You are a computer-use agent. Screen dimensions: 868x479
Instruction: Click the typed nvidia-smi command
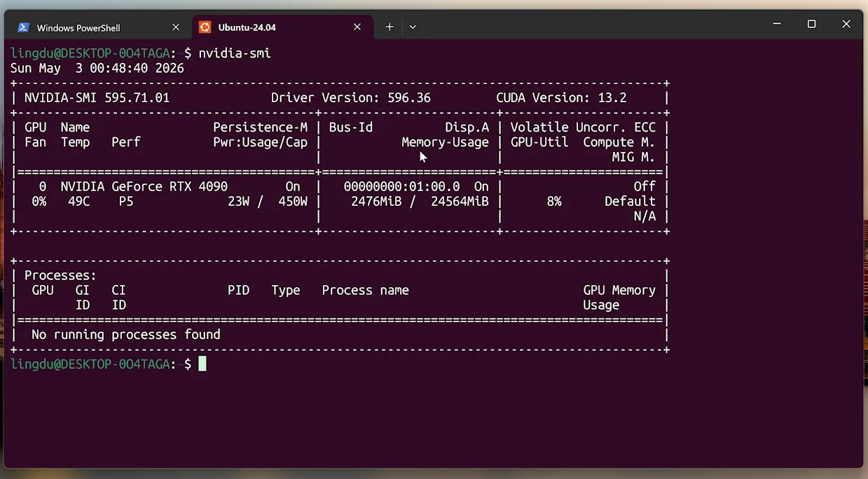pyautogui.click(x=235, y=53)
